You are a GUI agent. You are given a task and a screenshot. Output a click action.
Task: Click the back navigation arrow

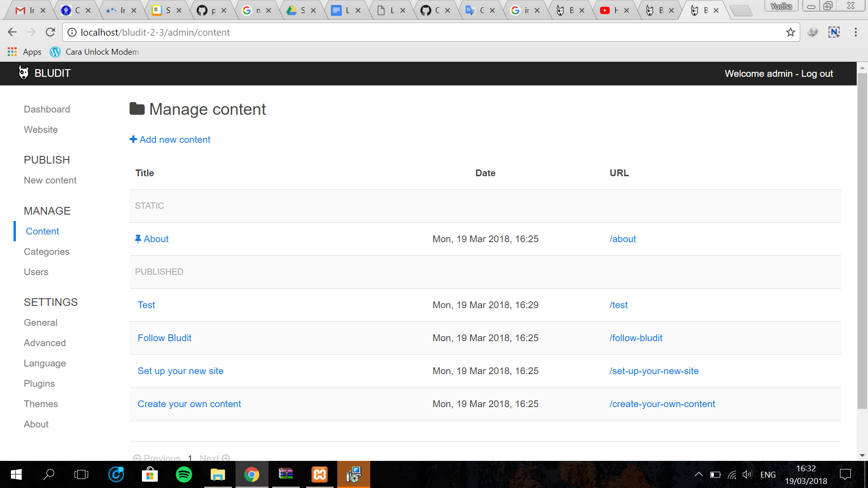tap(12, 32)
